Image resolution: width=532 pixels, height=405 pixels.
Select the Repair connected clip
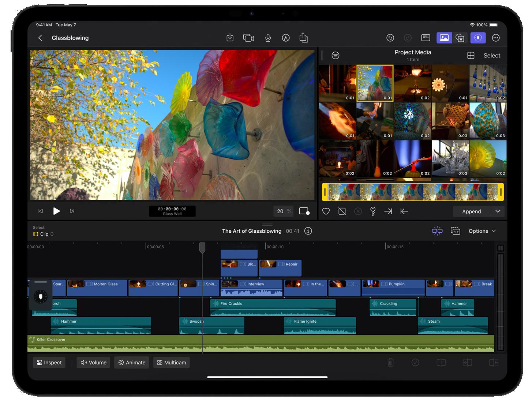coord(280,268)
